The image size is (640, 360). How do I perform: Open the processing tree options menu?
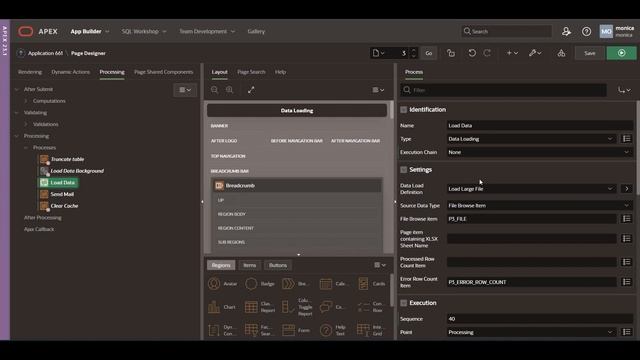point(185,90)
